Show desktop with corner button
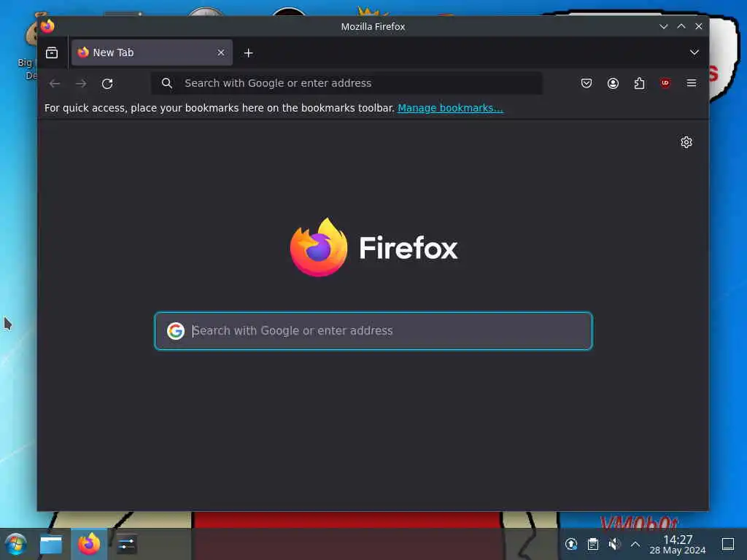Viewport: 747px width, 560px height. click(x=727, y=544)
